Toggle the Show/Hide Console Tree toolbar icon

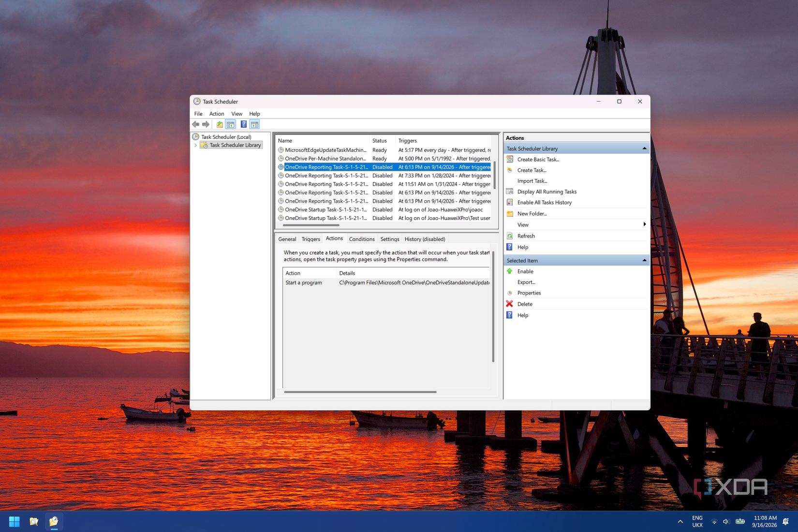point(231,124)
